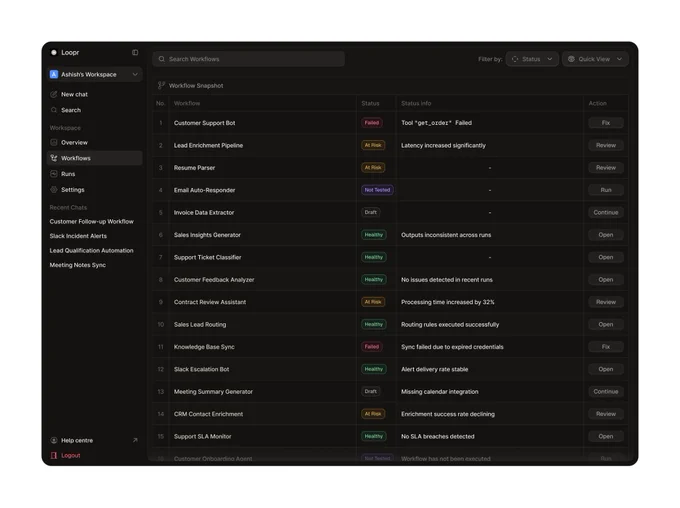Click Open for Sales Lead Routing
The width and height of the screenshot is (680, 508).
[606, 324]
